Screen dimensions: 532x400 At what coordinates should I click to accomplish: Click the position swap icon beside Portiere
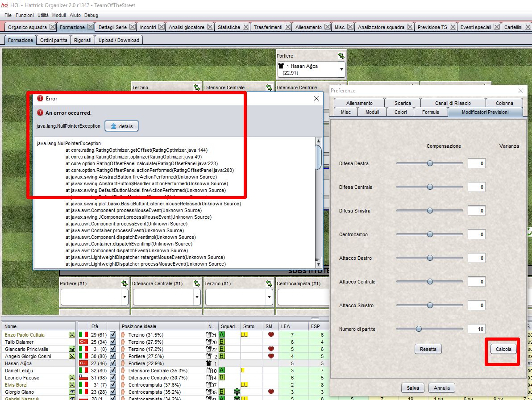click(x=341, y=55)
